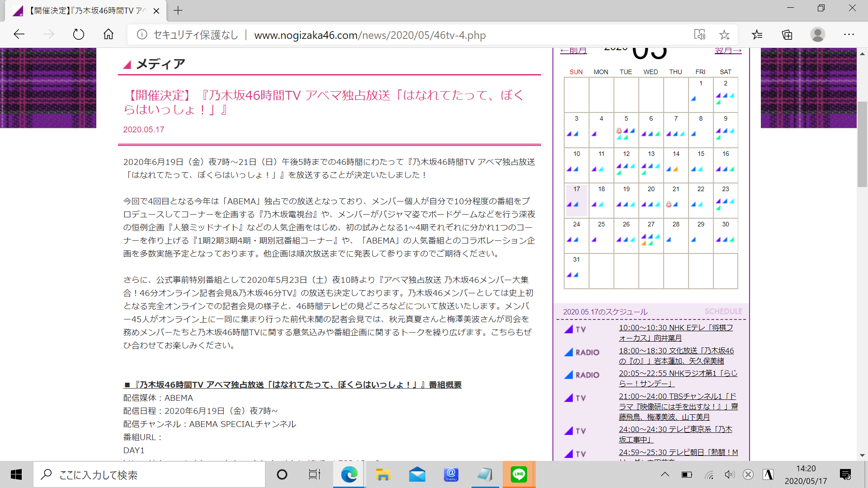Refresh the page using the reload icon

78,34
